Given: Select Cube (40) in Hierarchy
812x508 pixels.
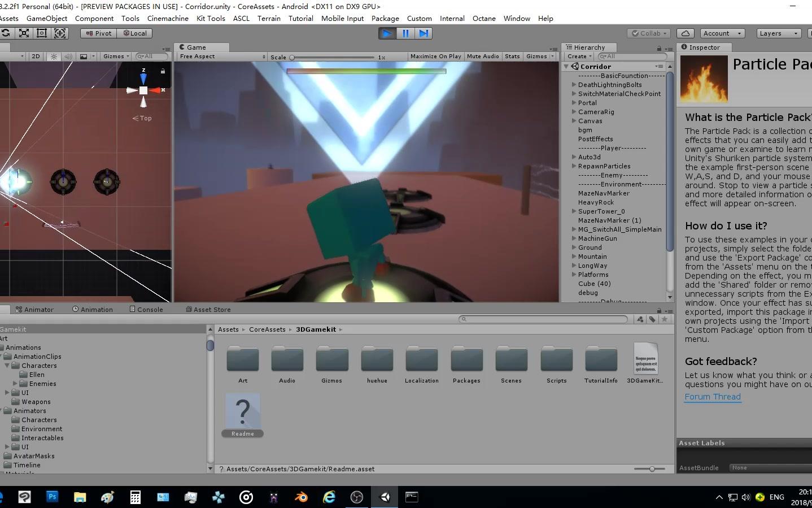Looking at the screenshot, I should click(x=594, y=284).
